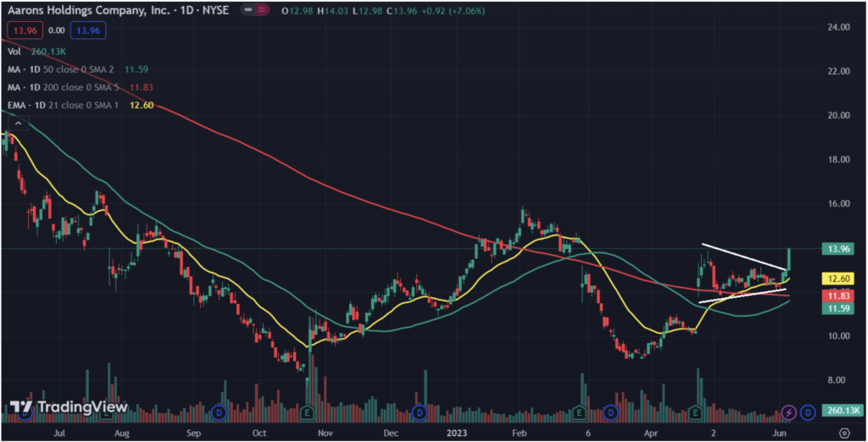This screenshot has width=868, height=442.
Task: Select the MA 200 close indicator legend
Action: (81, 87)
